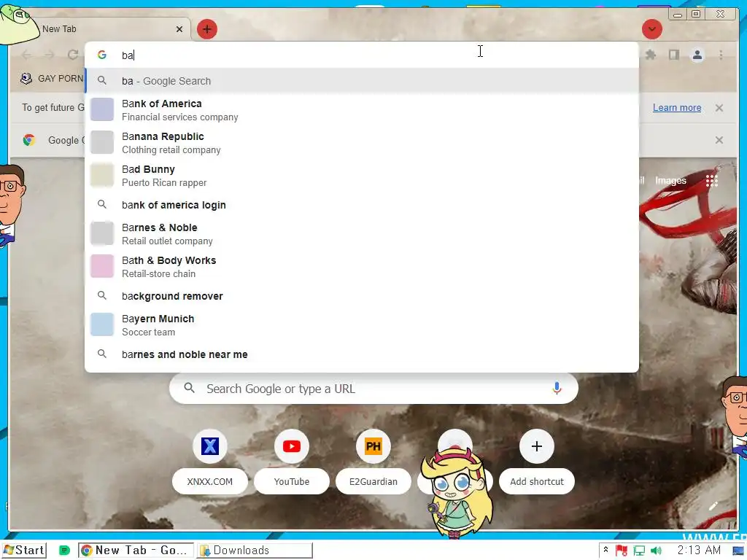Click the Bank of America thumbnail swatch
Viewport: 747px width, 560px height.
[x=102, y=109]
